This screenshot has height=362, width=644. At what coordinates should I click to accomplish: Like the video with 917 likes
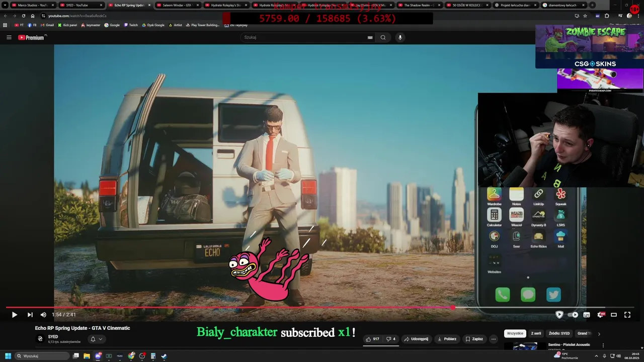coord(372,339)
